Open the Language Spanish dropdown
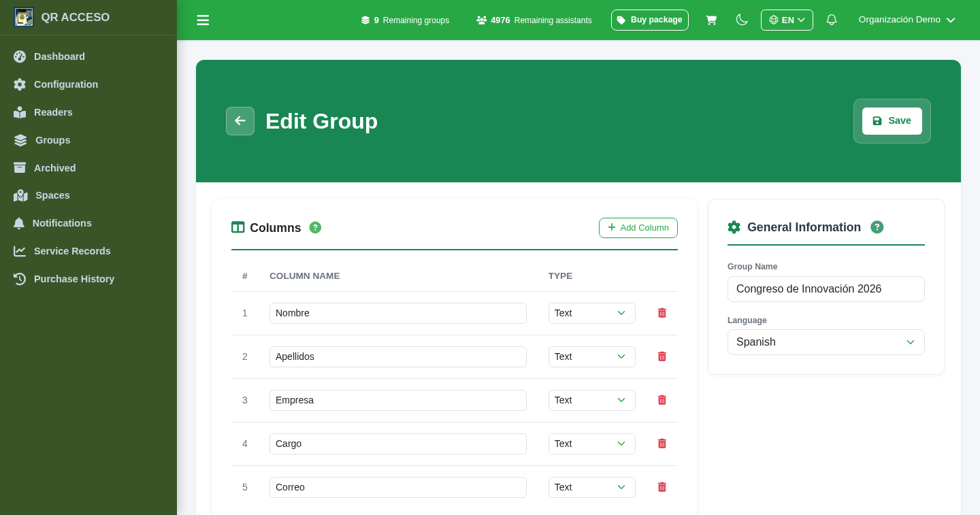The height and width of the screenshot is (515, 980). [x=826, y=342]
